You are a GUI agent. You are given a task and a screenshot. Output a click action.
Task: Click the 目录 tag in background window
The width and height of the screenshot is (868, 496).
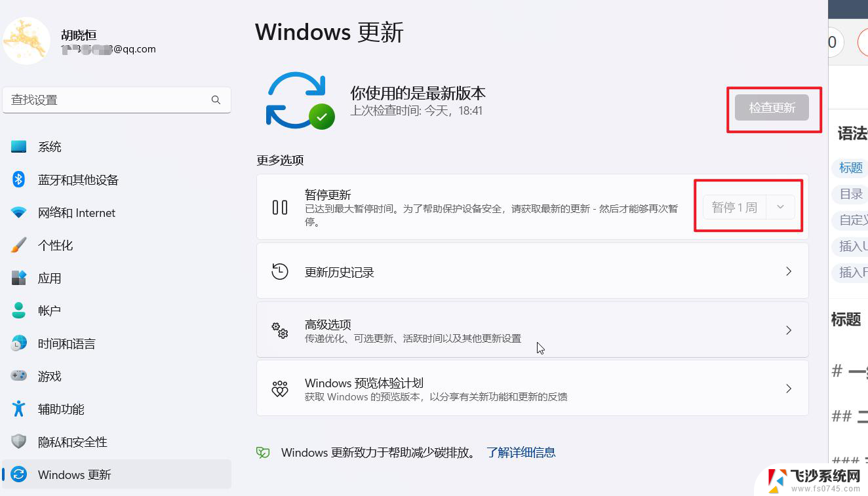851,194
